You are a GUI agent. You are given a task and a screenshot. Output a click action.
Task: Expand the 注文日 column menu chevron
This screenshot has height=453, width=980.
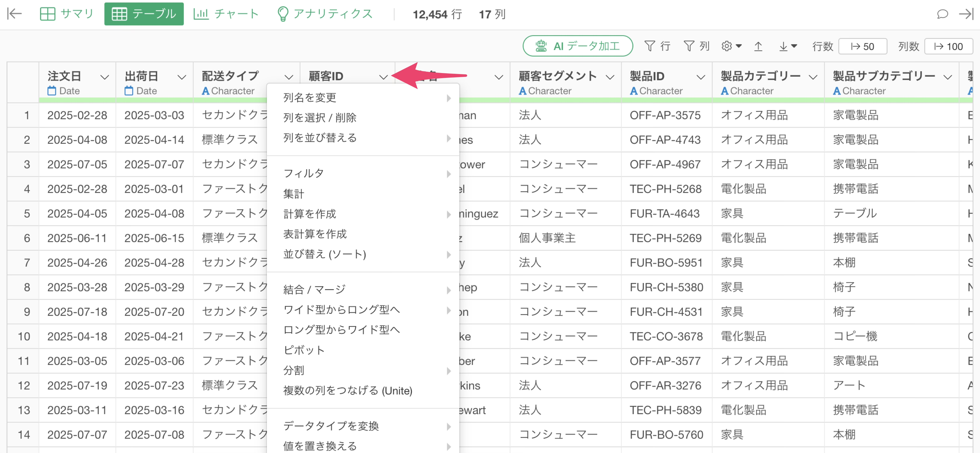(x=105, y=77)
